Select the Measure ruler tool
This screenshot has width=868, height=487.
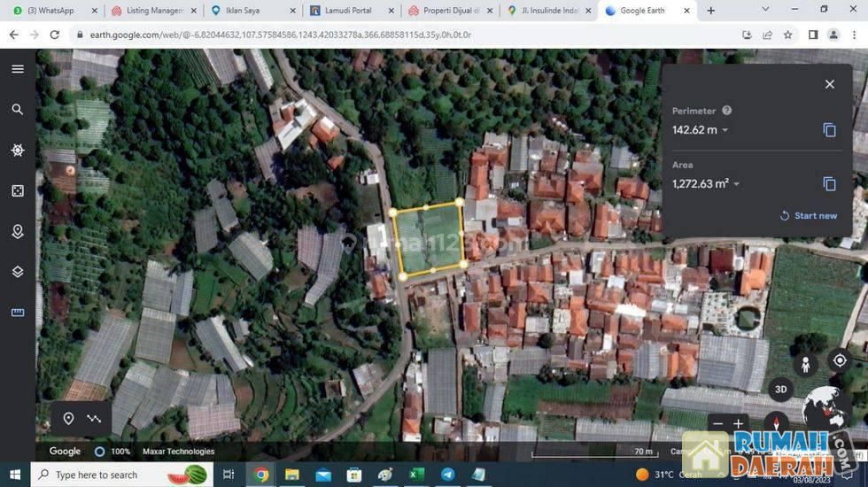18,313
